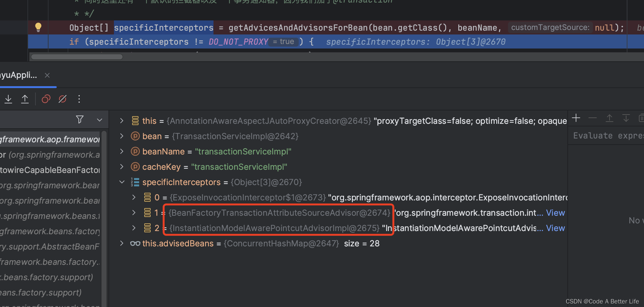Image resolution: width=644 pixels, height=307 pixels.
Task: Expand array element 0 ExposeInvocationInterceptor
Action: (x=134, y=197)
